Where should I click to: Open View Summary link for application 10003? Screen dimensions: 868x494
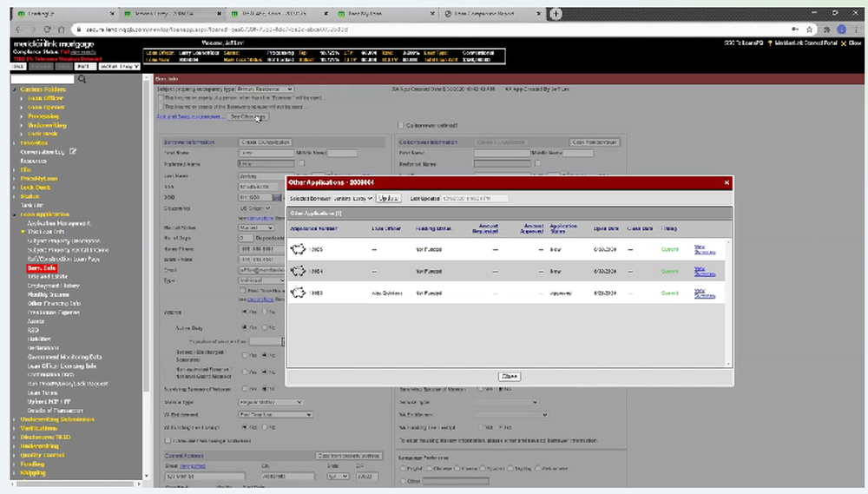pos(704,293)
